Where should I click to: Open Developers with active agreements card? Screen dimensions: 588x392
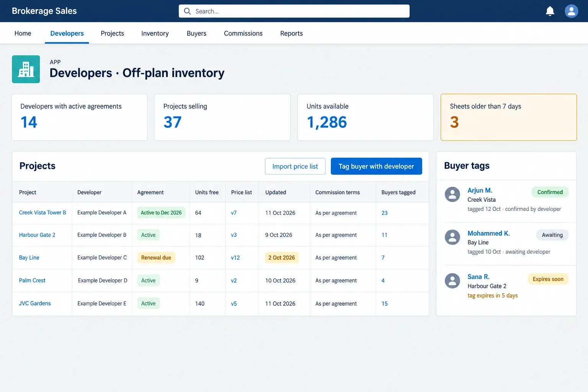80,117
